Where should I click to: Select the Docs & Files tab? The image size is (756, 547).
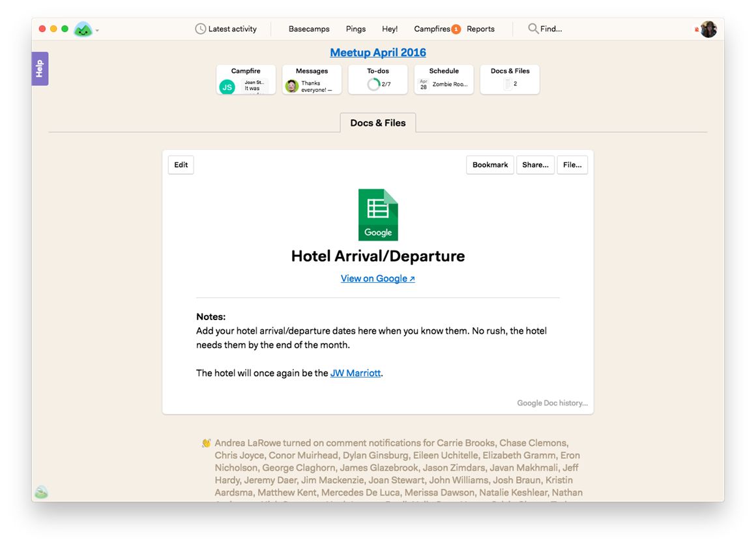coord(378,123)
